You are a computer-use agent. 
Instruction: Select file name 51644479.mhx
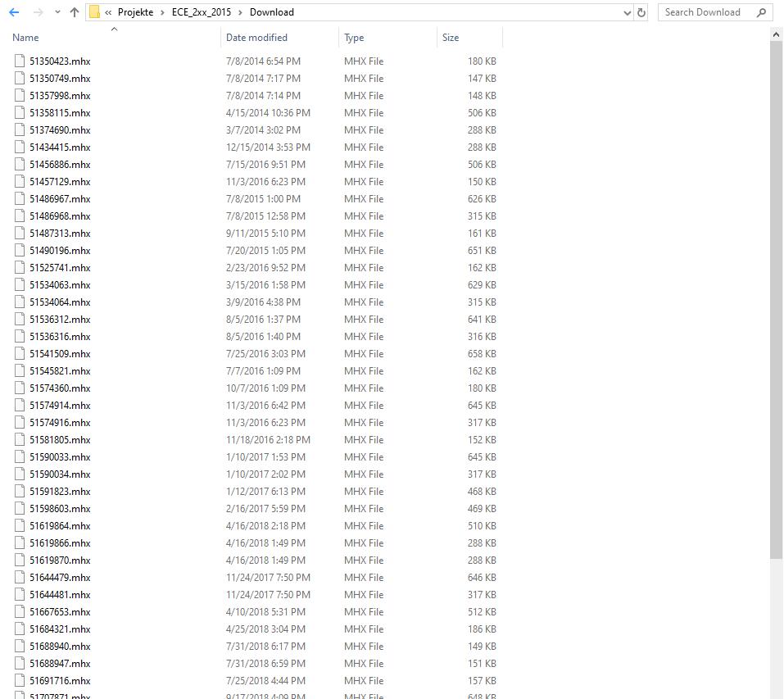tap(60, 578)
